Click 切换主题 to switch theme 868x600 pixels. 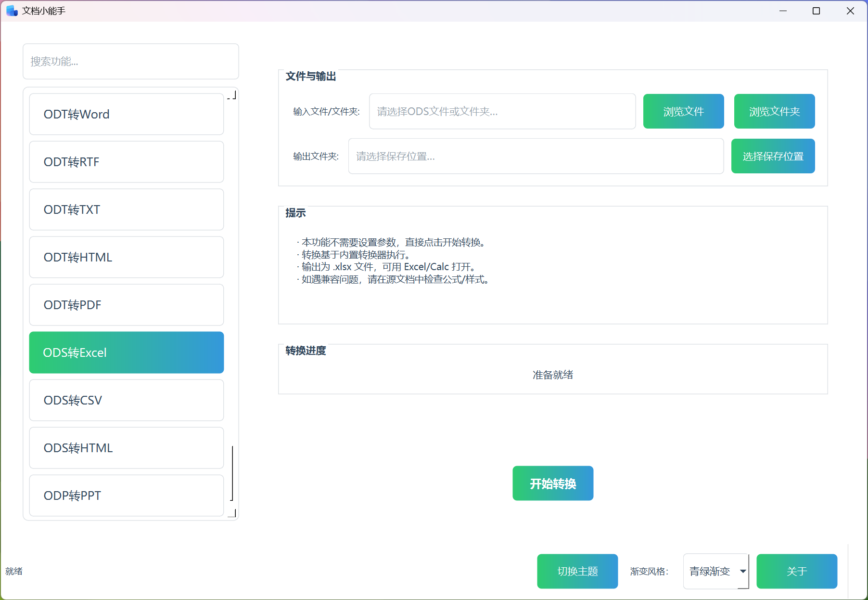click(577, 571)
